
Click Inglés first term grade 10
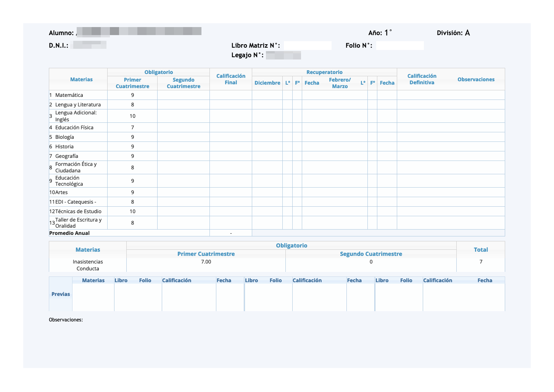132,116
